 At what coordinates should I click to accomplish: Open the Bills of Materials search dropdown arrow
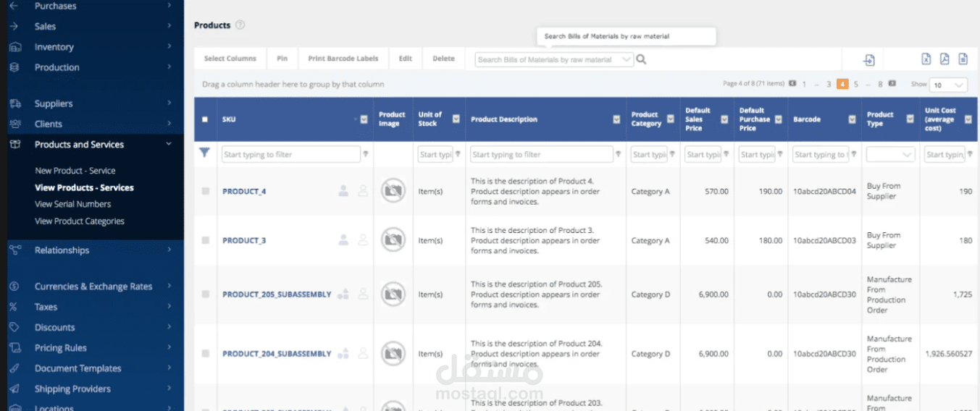point(627,59)
